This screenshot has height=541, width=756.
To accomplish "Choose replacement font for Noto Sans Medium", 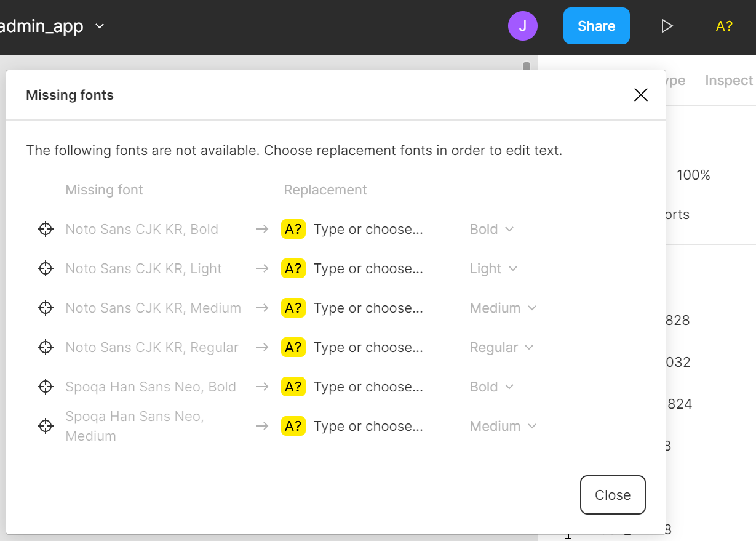I will click(368, 308).
